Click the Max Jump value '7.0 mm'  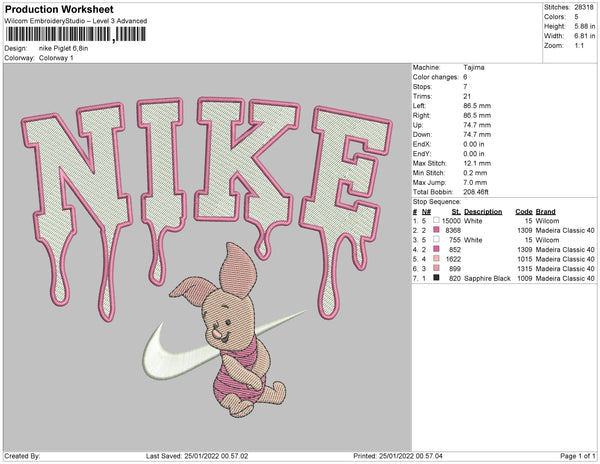coord(475,182)
